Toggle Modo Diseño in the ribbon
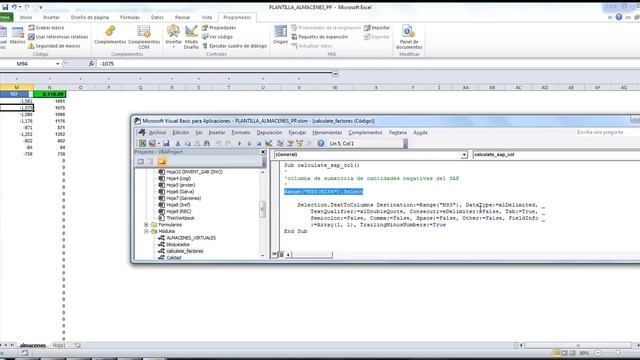This screenshot has width=640, height=360. [x=191, y=37]
